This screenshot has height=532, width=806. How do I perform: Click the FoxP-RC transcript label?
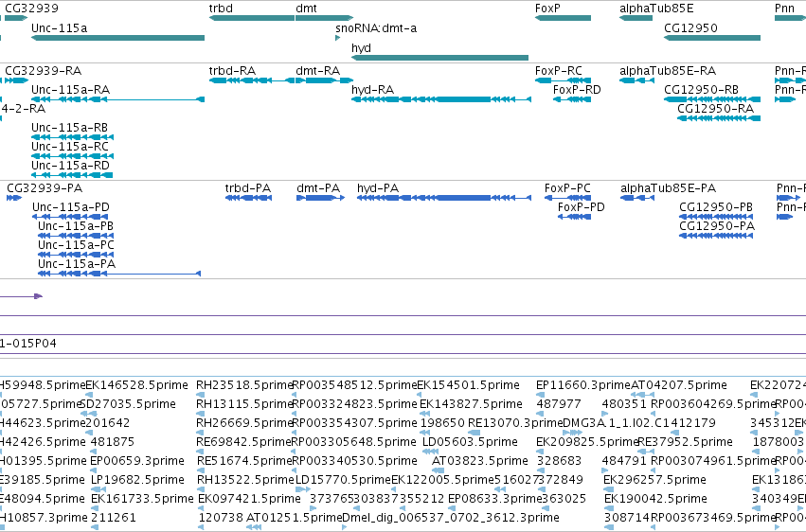pos(559,70)
